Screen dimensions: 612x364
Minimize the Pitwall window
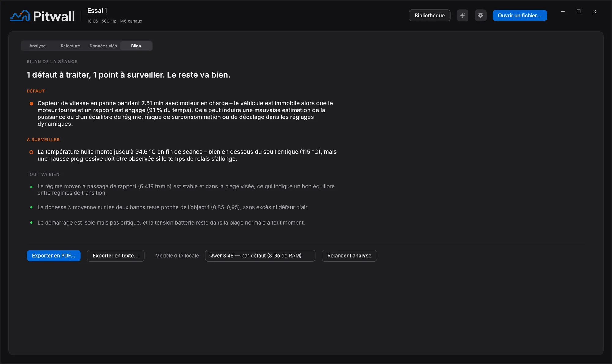562,11
